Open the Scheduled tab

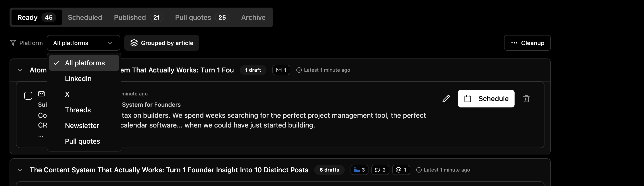click(85, 17)
